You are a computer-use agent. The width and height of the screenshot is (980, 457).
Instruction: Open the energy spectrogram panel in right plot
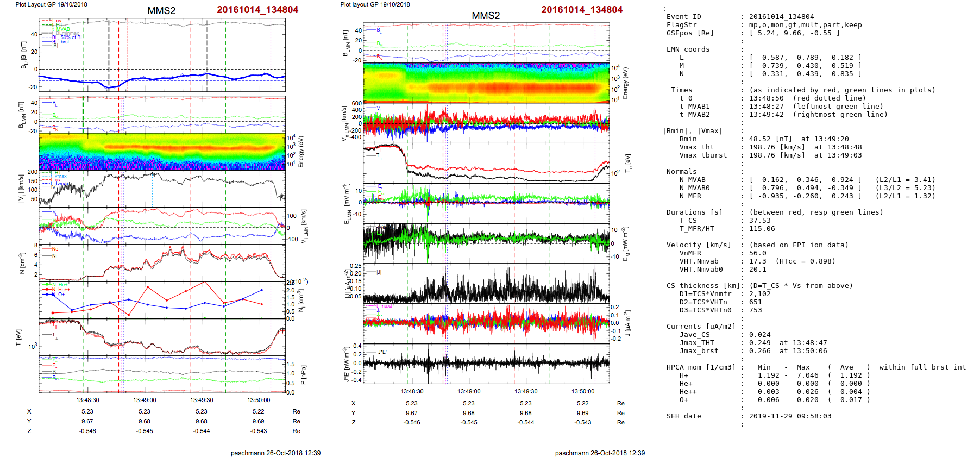click(x=486, y=83)
